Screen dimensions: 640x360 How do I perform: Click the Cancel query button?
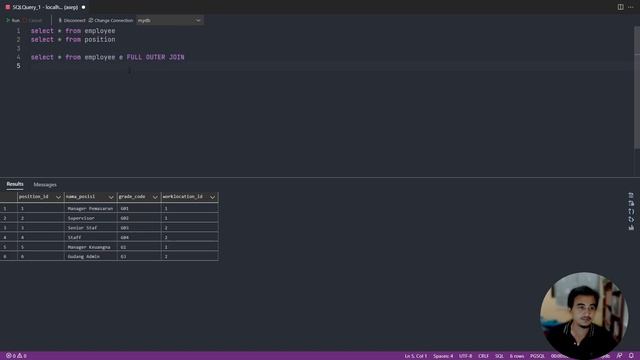[x=33, y=20]
